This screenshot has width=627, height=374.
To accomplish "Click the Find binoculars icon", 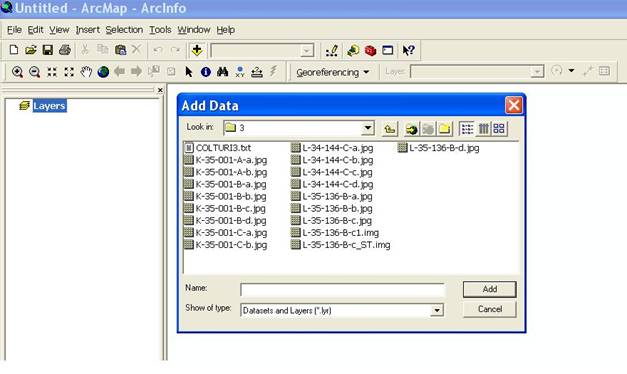I will pyautogui.click(x=222, y=72).
